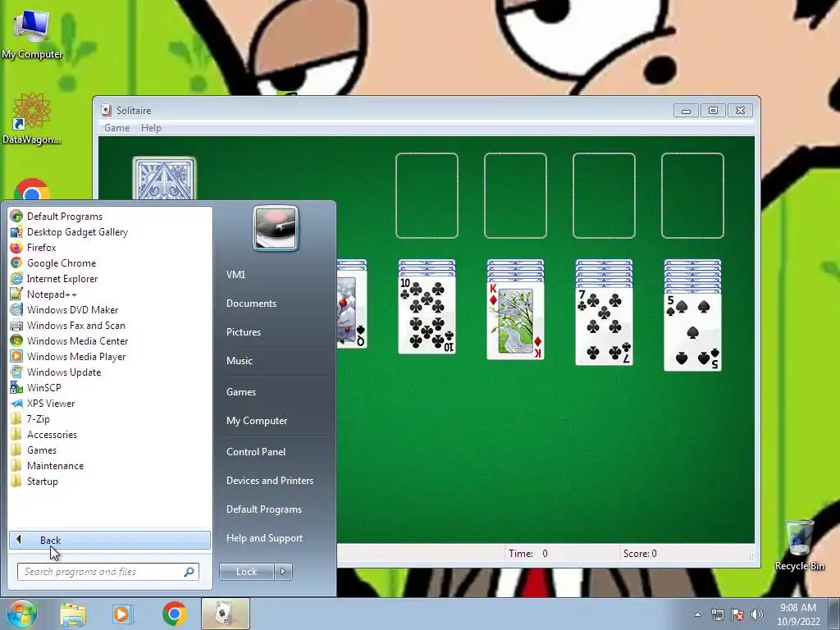Select the Queen of spades card
Screen dimensions: 840x630
(352, 309)
